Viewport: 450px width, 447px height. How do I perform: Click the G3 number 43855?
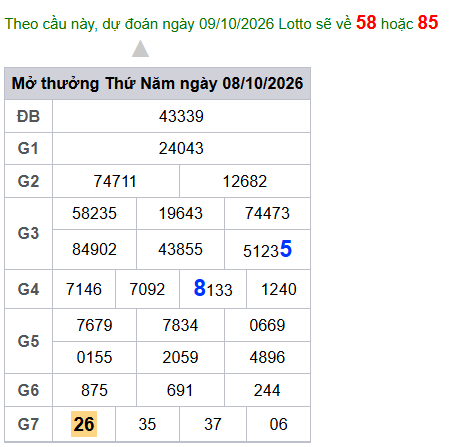180,249
